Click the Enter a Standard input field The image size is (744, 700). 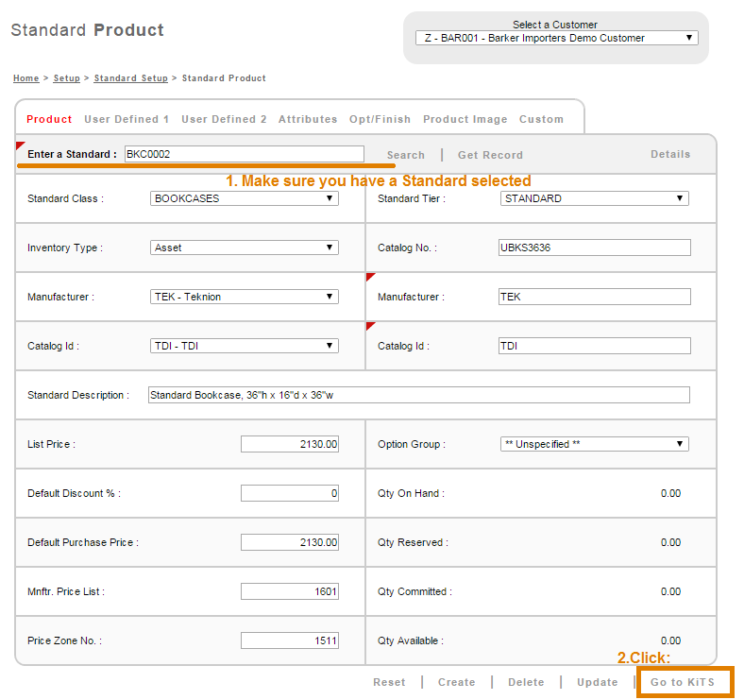coord(243,154)
